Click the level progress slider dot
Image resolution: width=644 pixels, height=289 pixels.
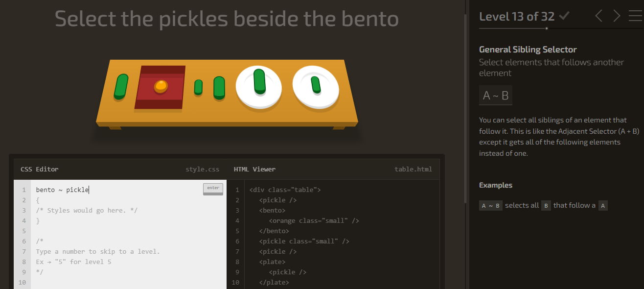coord(546,29)
